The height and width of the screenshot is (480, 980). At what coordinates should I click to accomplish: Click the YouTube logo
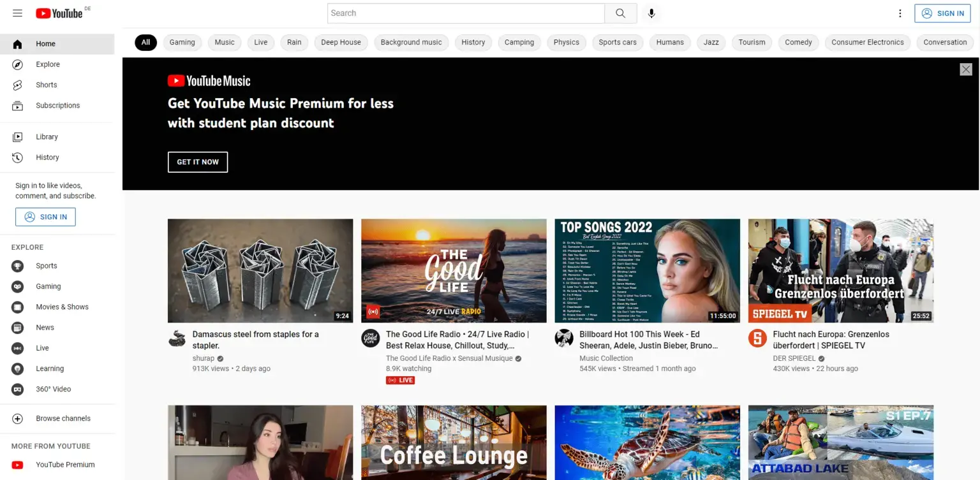point(59,13)
